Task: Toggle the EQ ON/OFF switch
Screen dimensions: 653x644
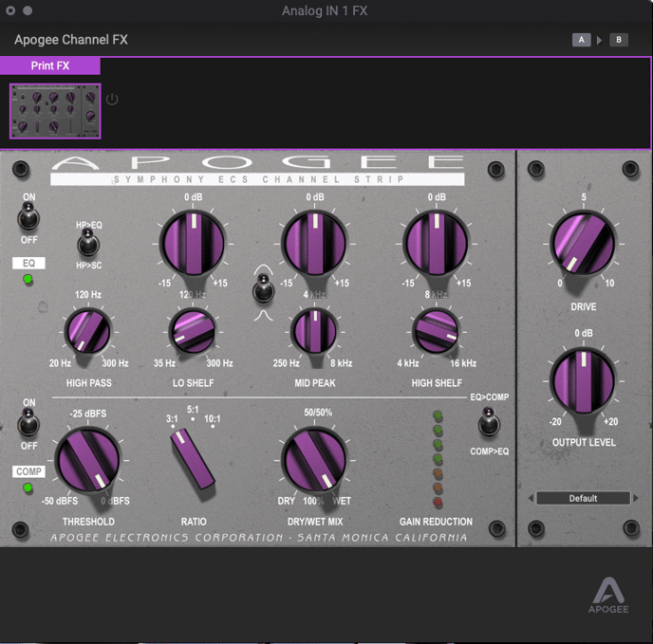Action: click(x=28, y=217)
